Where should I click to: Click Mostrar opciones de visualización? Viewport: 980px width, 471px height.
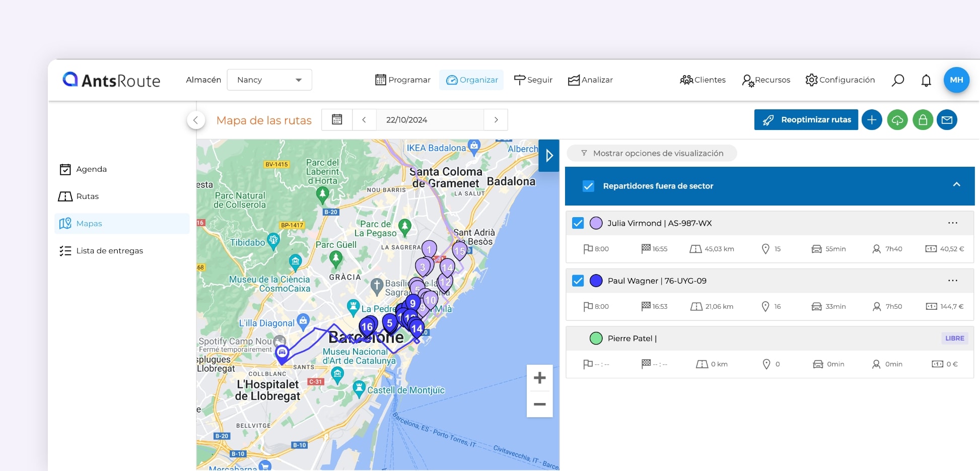tap(652, 153)
